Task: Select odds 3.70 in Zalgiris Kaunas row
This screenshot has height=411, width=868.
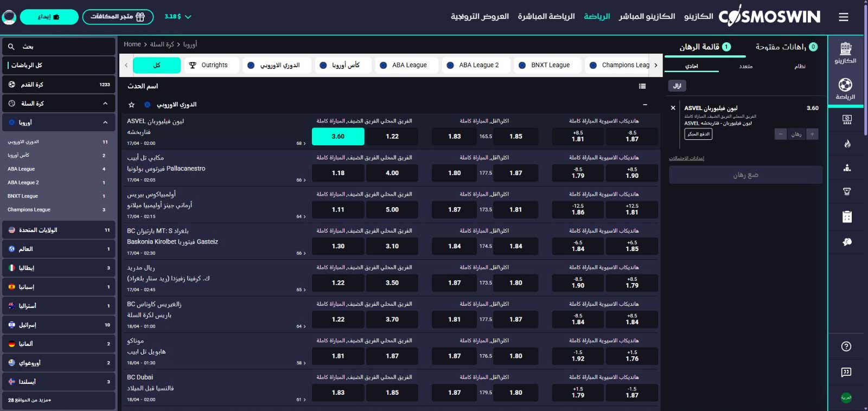Action: [392, 319]
